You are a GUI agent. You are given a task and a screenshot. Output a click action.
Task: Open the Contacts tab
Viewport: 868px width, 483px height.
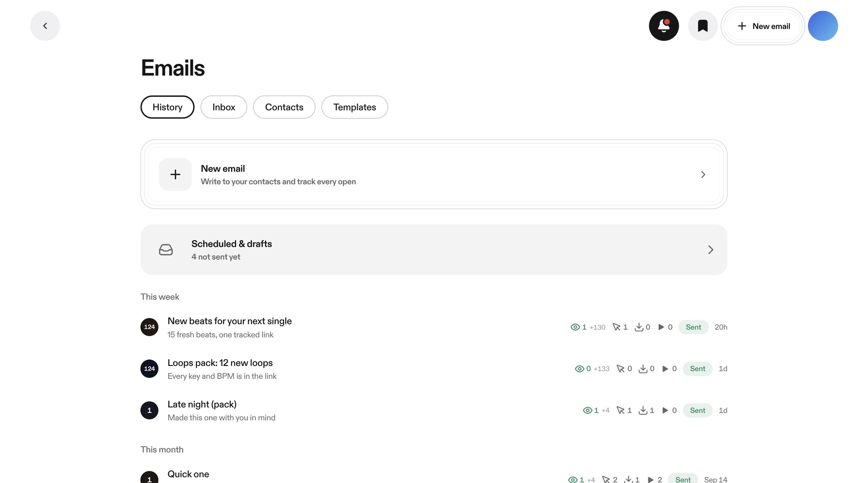click(x=284, y=107)
